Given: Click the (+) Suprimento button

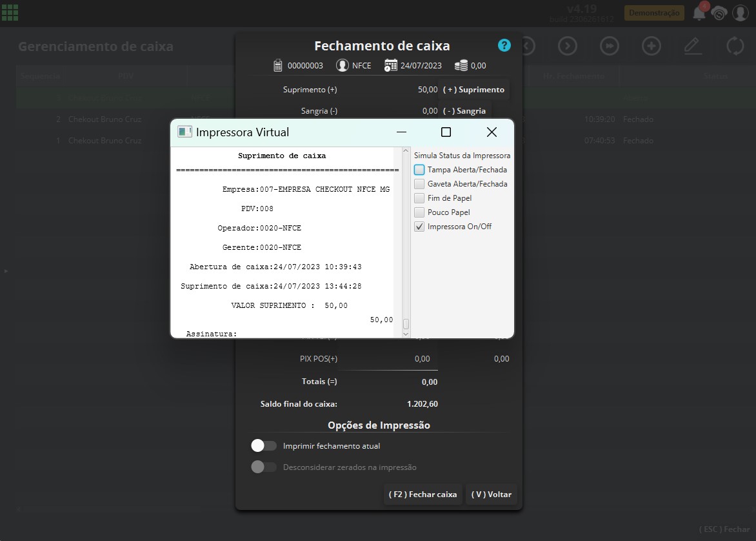Looking at the screenshot, I should pyautogui.click(x=473, y=90).
